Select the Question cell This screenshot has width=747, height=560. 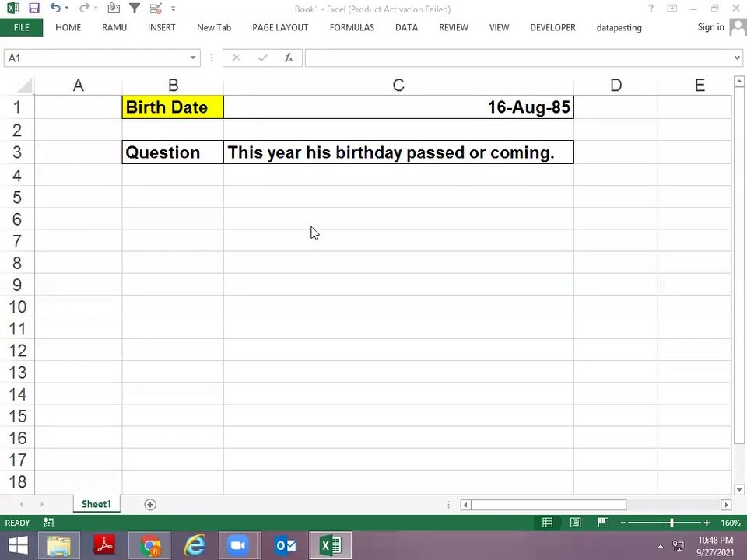tap(173, 152)
